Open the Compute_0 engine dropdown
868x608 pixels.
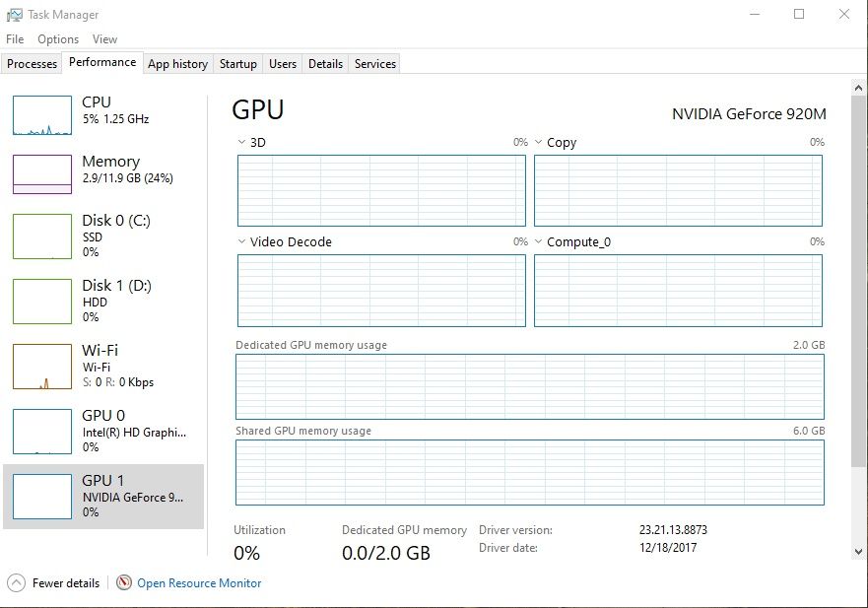[538, 241]
